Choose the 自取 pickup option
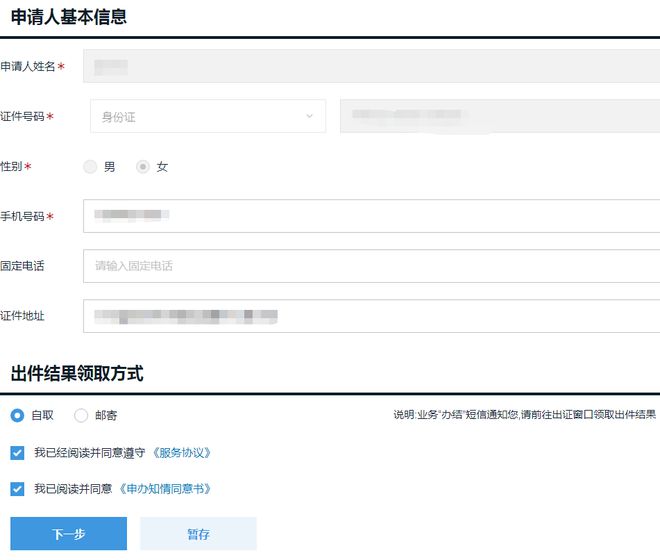This screenshot has width=660, height=560. coord(17,416)
